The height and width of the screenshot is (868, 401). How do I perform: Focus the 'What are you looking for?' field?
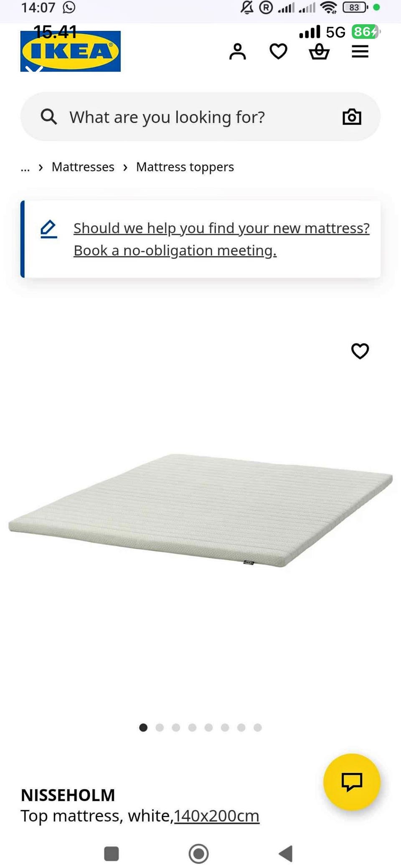pos(200,117)
